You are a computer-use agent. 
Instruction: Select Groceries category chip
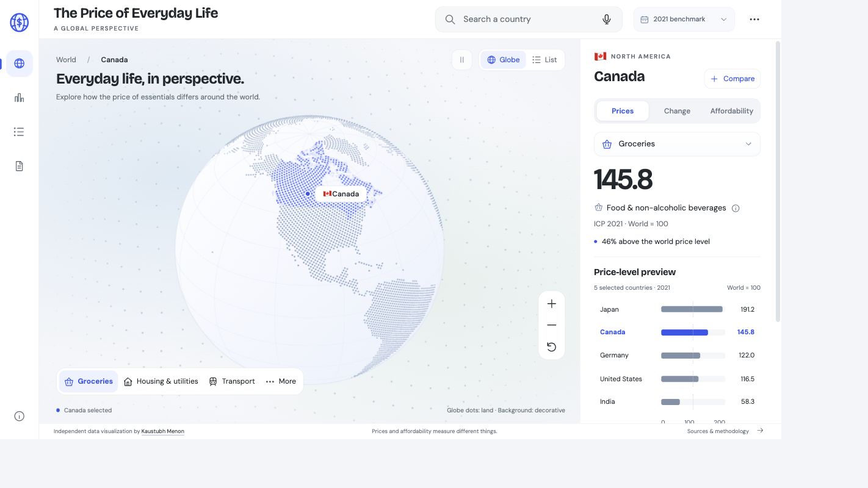click(89, 381)
